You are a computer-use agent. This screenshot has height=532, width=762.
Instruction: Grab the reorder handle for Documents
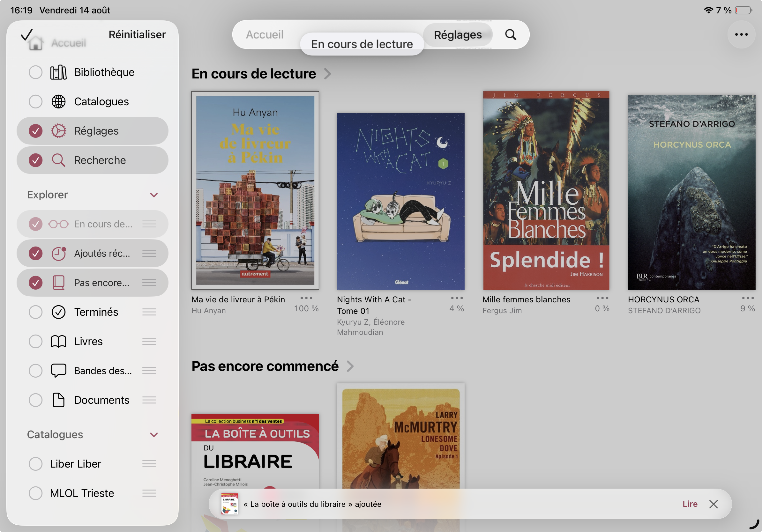[x=149, y=400]
